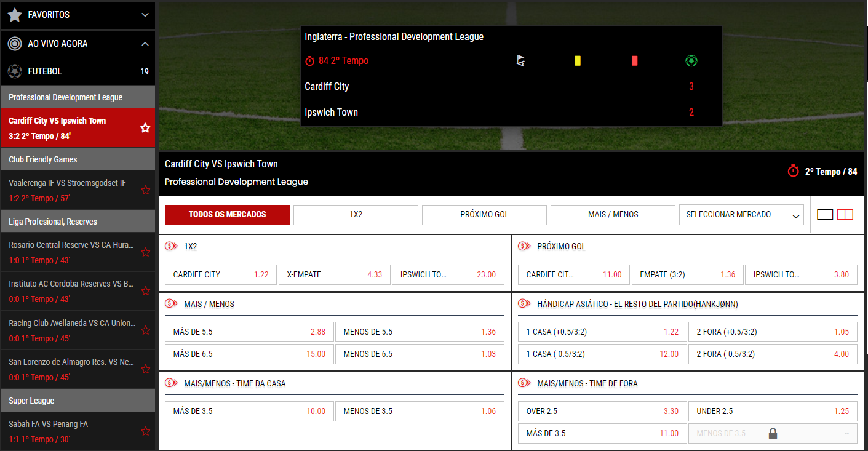868x451 pixels.
Task: Select Más de 3.5 away team at 11.00
Action: [x=602, y=433]
